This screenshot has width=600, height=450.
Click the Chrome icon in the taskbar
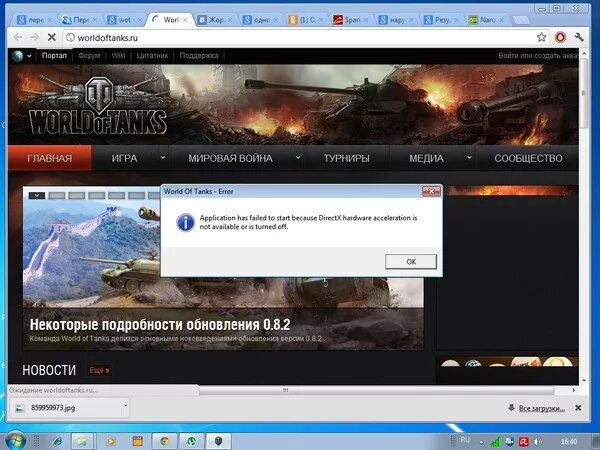[x=165, y=441]
